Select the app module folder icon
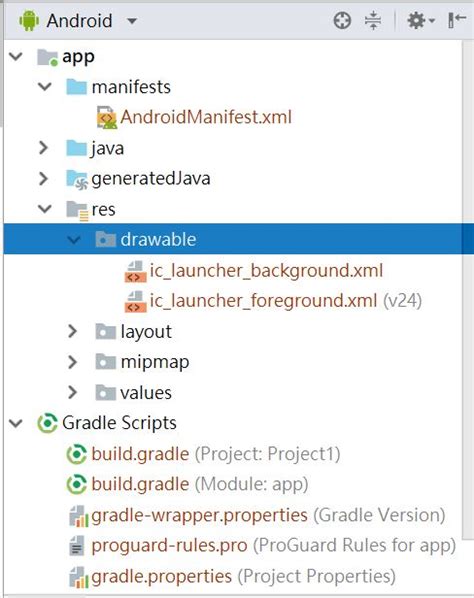This screenshot has width=474, height=598. (x=48, y=57)
